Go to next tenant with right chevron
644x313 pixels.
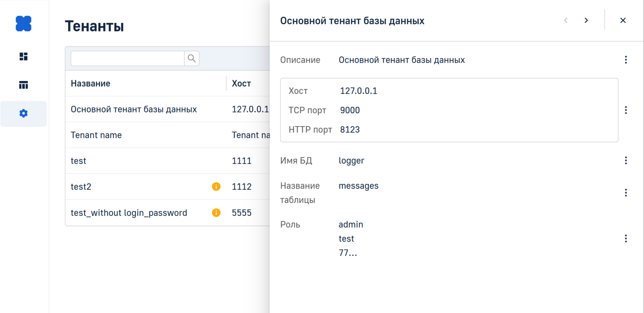(586, 21)
